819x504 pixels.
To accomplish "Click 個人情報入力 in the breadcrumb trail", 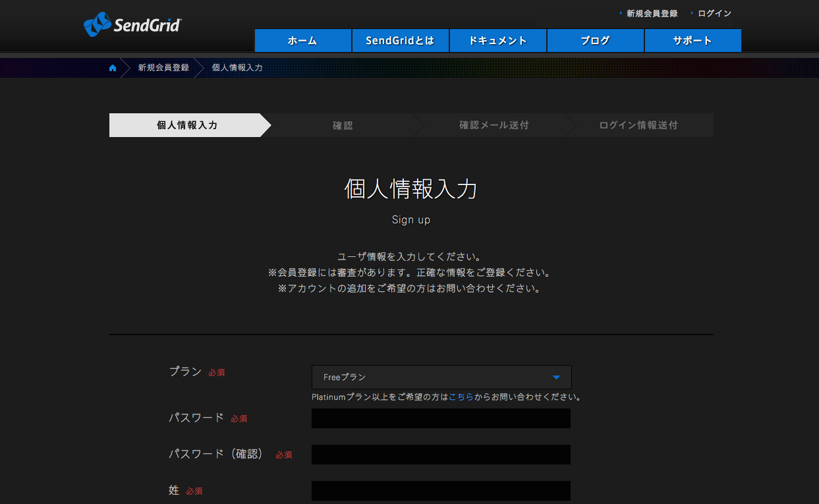I will [x=237, y=68].
